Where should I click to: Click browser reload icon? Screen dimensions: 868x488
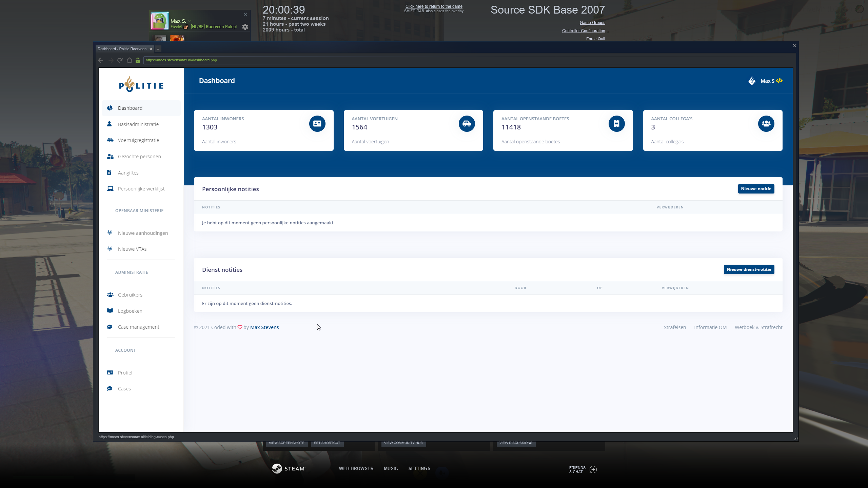click(120, 60)
